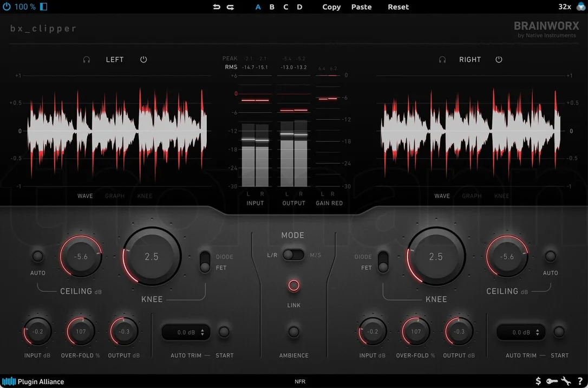Click the key license icon in footer
This screenshot has height=388, width=588.
(x=552, y=381)
